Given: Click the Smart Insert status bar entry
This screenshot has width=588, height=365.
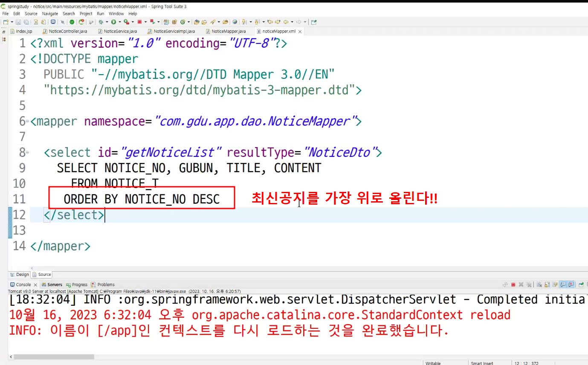Looking at the screenshot, I should click(x=482, y=363).
